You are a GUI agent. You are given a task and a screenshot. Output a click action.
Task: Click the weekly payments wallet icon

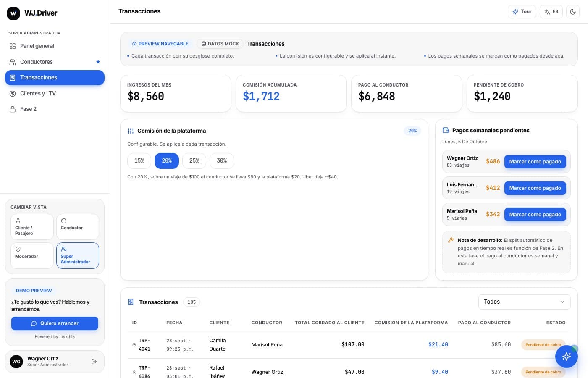[x=446, y=130]
